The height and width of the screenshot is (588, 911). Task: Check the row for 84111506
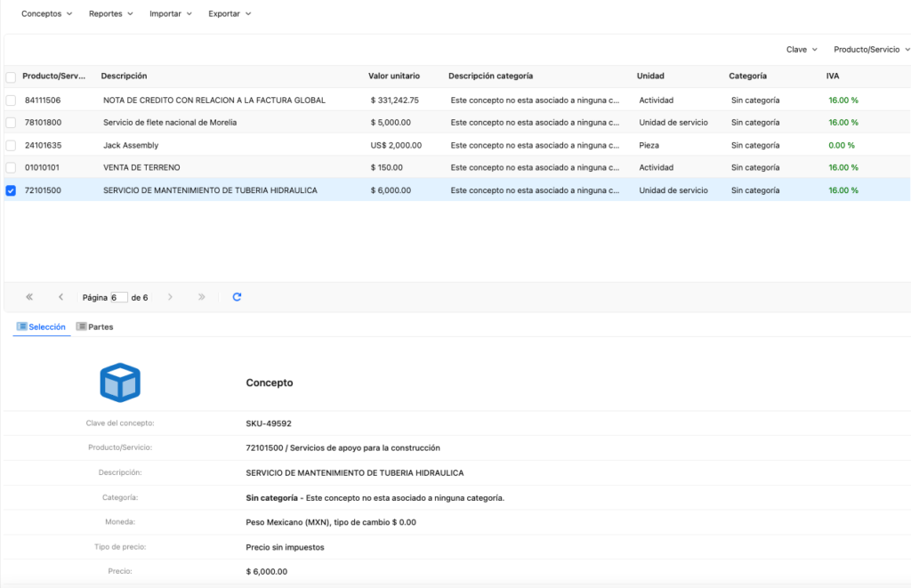(11, 101)
